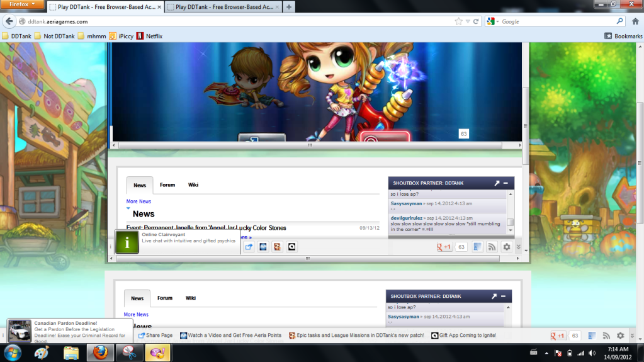Open More News link in the lower page
The width and height of the screenshot is (644, 362).
(136, 314)
